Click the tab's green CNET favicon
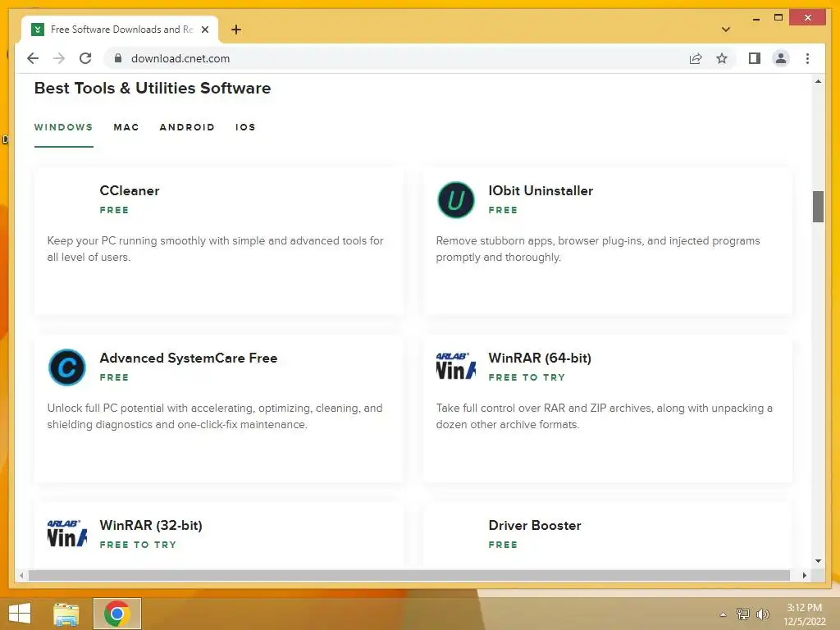This screenshot has width=840, height=630. (38, 30)
